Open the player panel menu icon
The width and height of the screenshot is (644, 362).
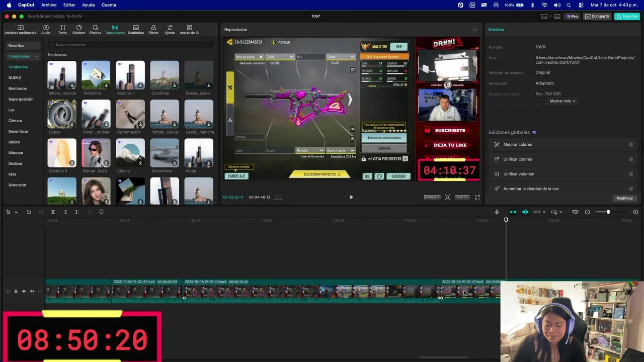point(474,30)
